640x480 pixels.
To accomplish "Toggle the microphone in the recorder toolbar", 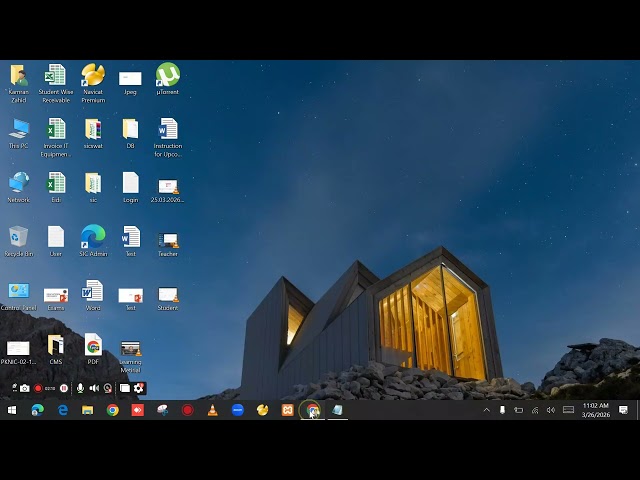I will click(80, 388).
